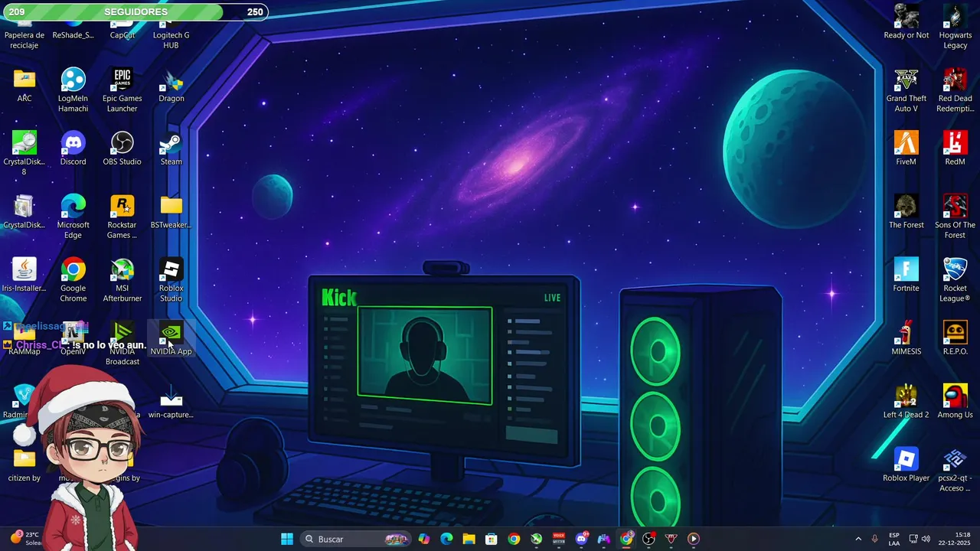Launch Roblox Studio desktop shortcut
Screen dimensions: 980x551
coord(171,281)
